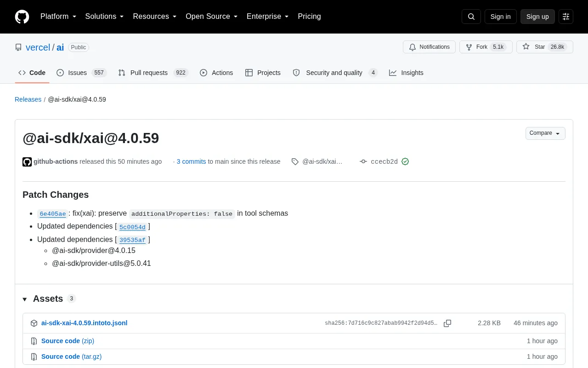Open commit 6e405ae

[x=53, y=214]
